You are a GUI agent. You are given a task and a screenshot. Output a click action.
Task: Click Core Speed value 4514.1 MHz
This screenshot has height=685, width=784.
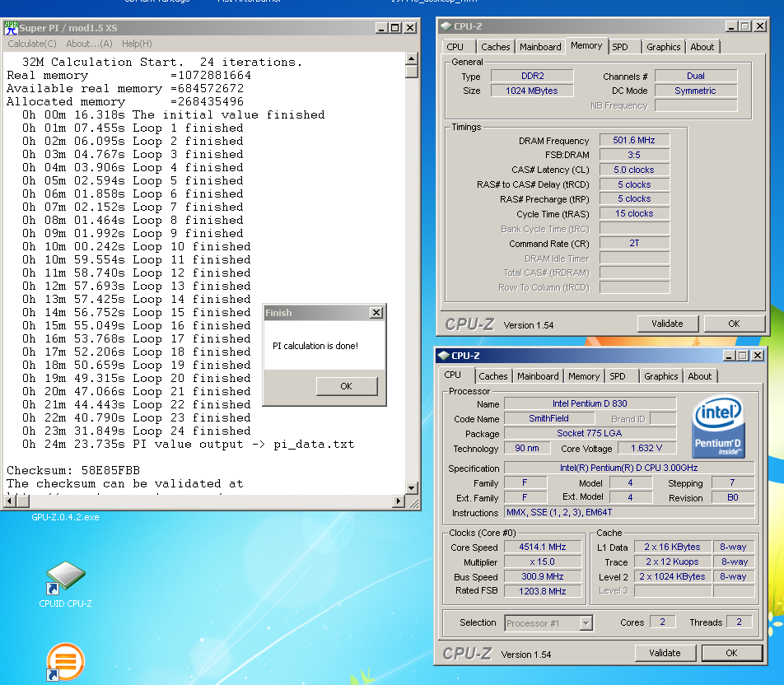coord(543,547)
